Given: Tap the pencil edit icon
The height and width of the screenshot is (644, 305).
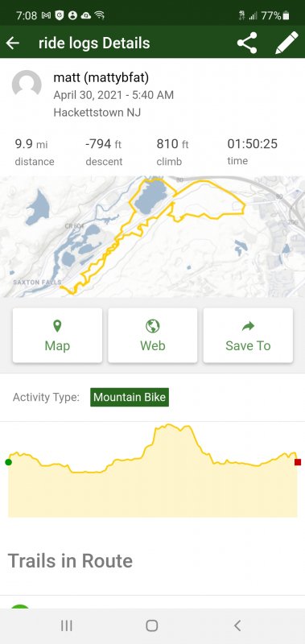Looking at the screenshot, I should (x=286, y=43).
